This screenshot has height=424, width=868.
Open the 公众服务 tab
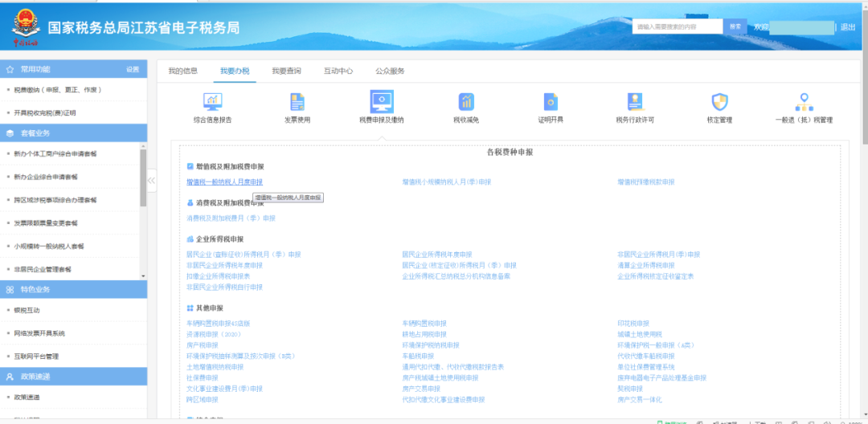click(x=391, y=71)
